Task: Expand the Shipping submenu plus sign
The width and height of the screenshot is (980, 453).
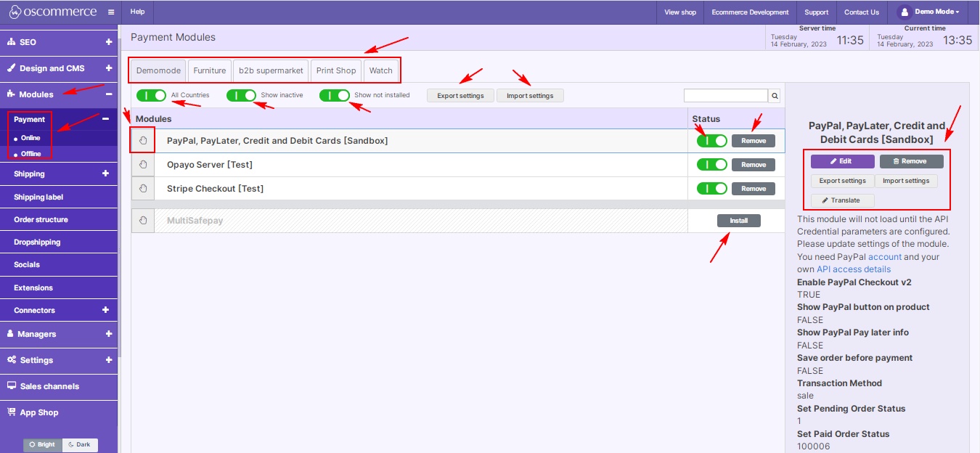Action: point(105,174)
